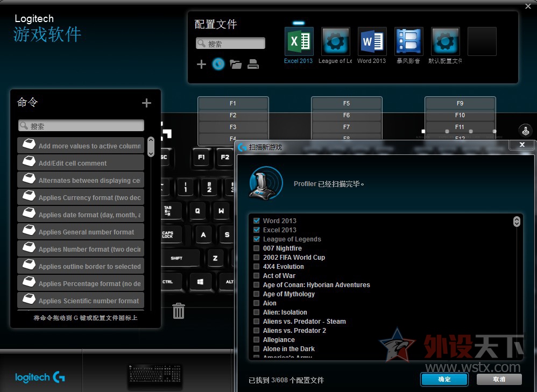Select the Excel 2013 profile icon

(x=299, y=41)
